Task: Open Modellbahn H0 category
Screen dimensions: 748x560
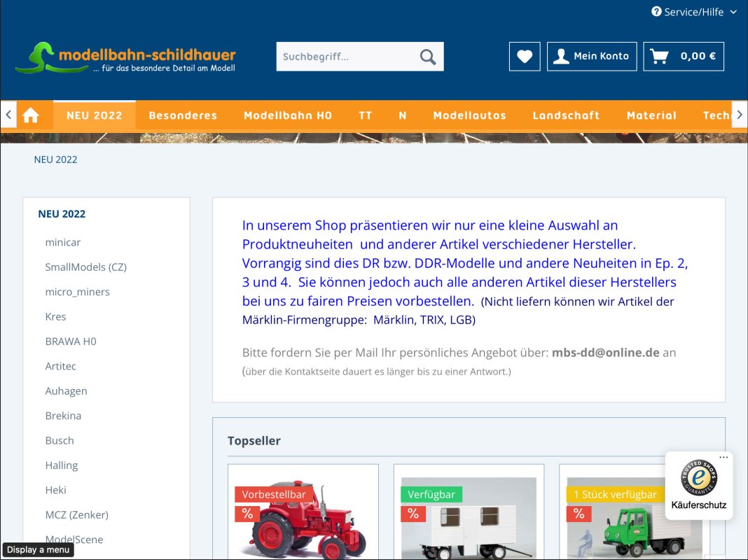Action: coord(288,115)
